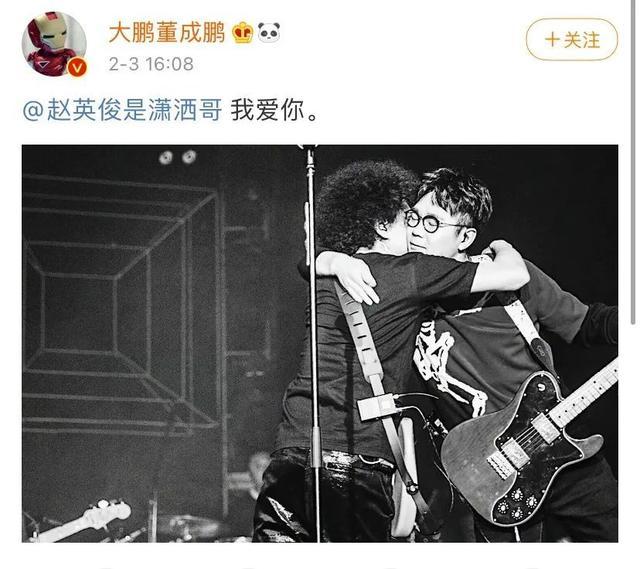Viewport: 640px width, 569px height.
Task: Click the microphone stand in the photo
Action: (x=313, y=343)
